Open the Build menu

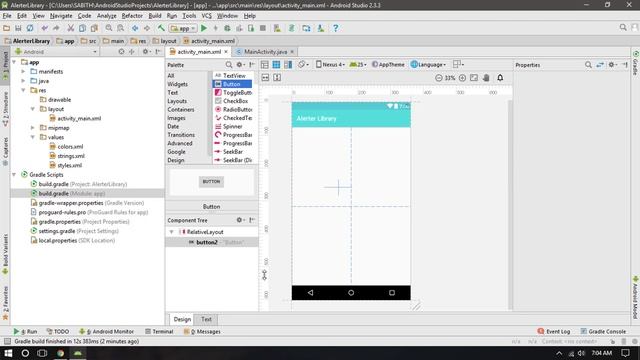[x=155, y=16]
